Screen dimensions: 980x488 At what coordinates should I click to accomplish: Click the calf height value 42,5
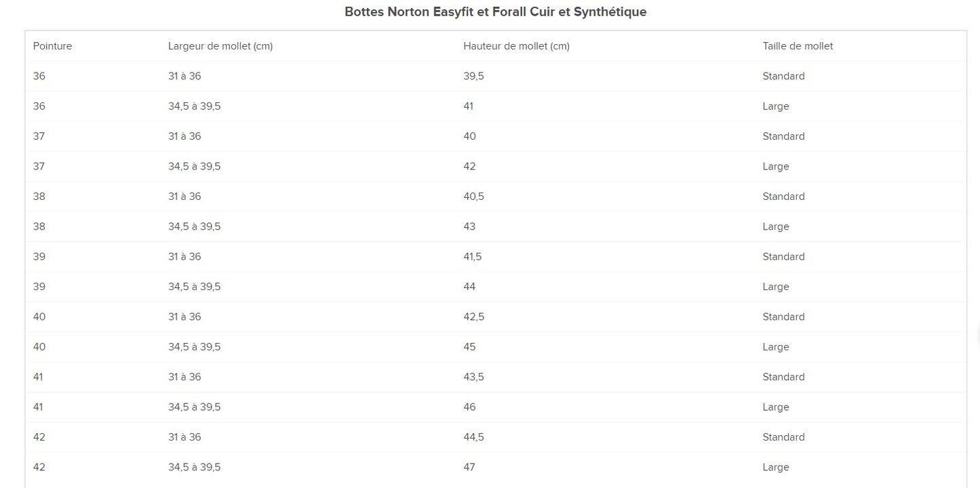pyautogui.click(x=473, y=317)
